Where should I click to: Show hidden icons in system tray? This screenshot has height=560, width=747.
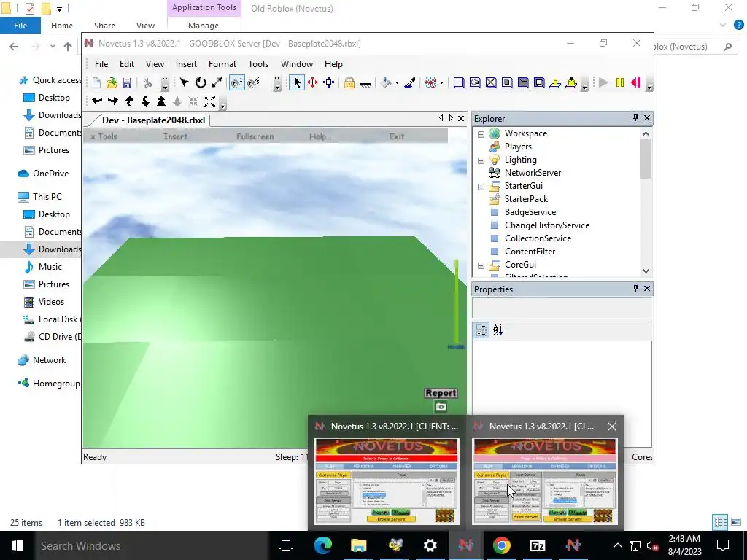coord(617,545)
